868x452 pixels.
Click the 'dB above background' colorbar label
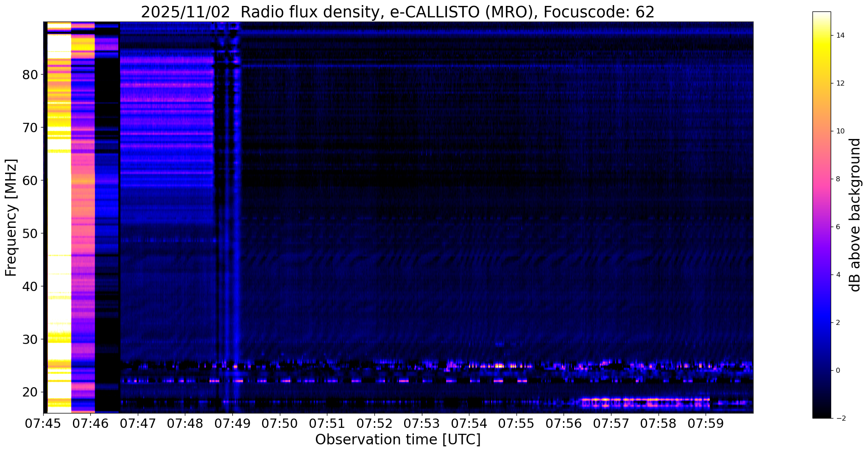(x=855, y=215)
